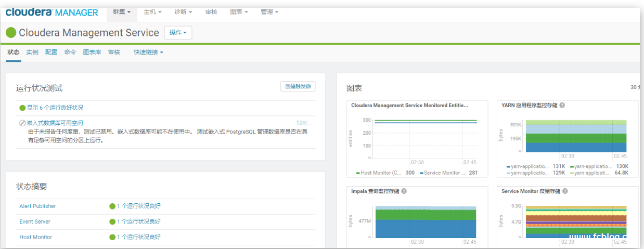This screenshot has width=644, height=249.
Task: Open the 操作 actions dropdown
Action: click(x=178, y=33)
